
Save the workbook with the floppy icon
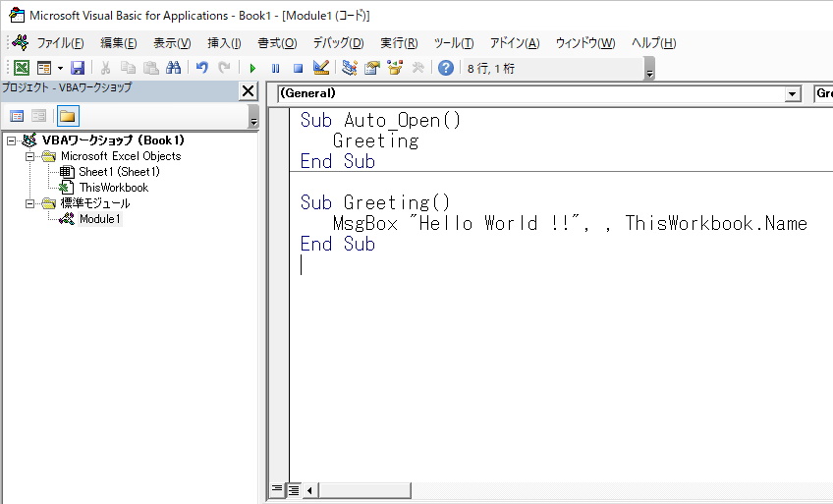[x=78, y=68]
